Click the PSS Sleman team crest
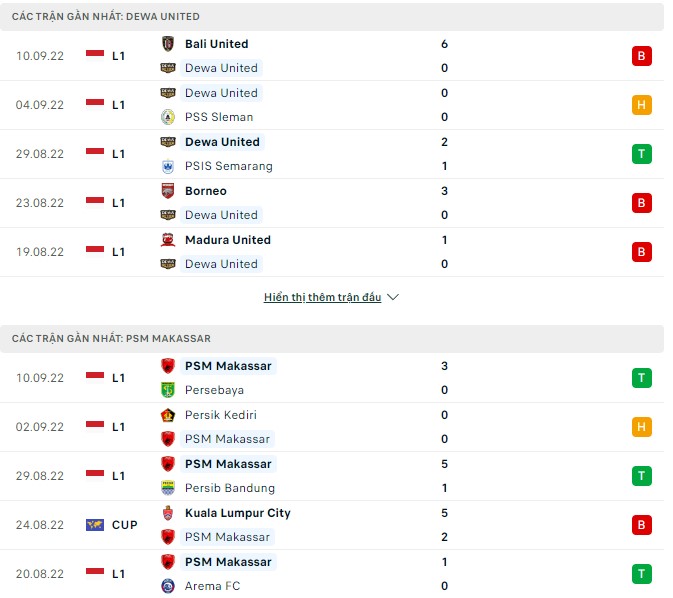Viewport: 673px width, 598px height. coord(168,117)
